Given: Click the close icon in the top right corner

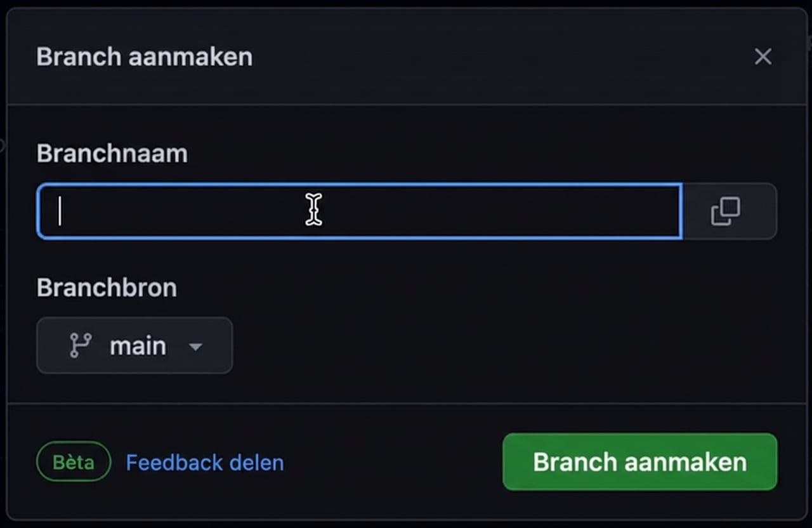Looking at the screenshot, I should (x=763, y=56).
